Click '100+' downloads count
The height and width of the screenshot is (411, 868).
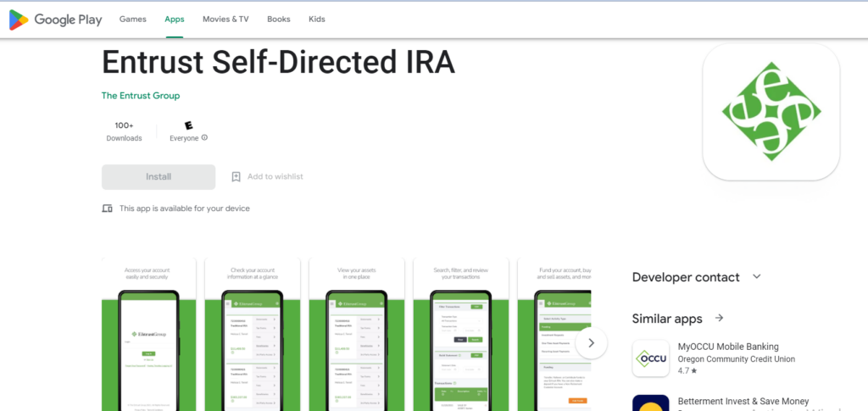point(124,125)
